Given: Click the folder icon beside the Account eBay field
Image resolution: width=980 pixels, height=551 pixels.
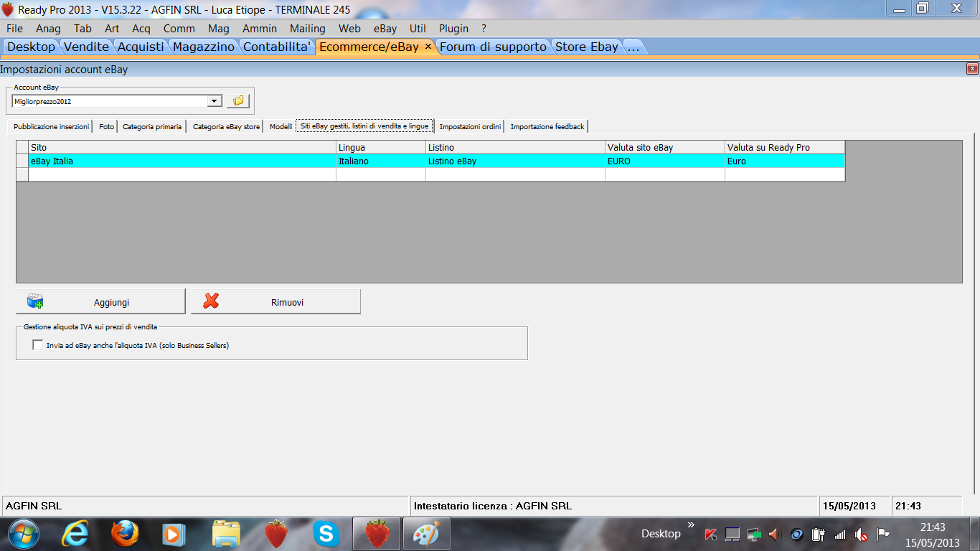Looking at the screenshot, I should click(x=237, y=101).
